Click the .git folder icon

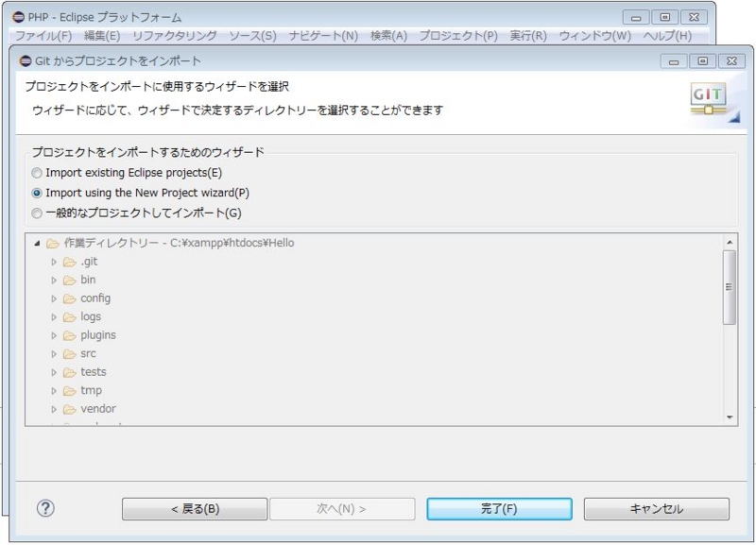pos(70,262)
